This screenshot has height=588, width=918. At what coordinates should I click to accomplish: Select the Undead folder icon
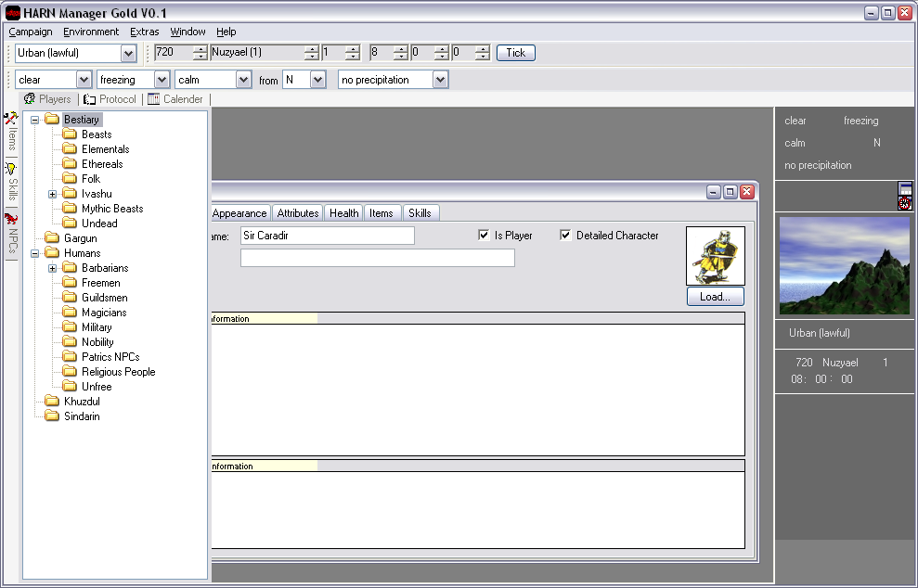coord(70,224)
